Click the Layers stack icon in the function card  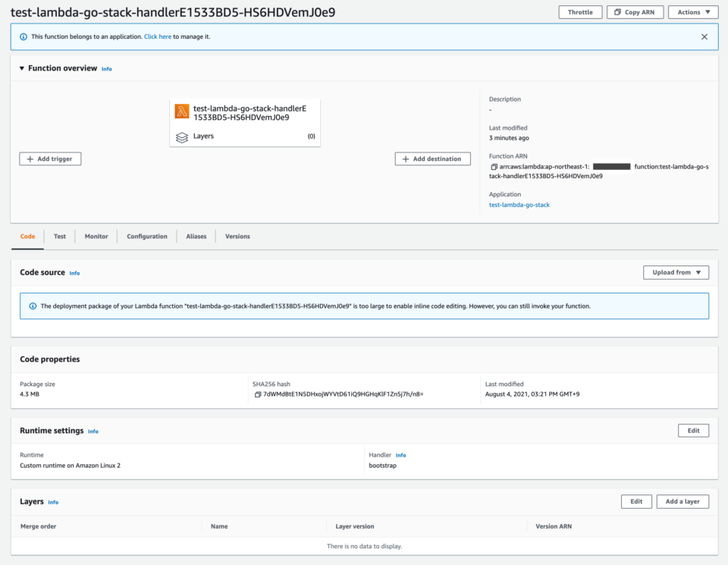pos(181,138)
